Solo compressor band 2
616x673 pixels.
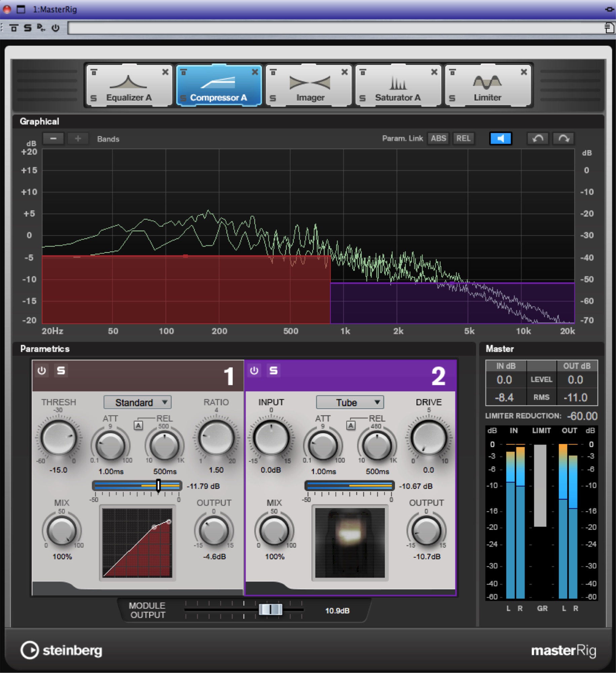[x=273, y=370]
